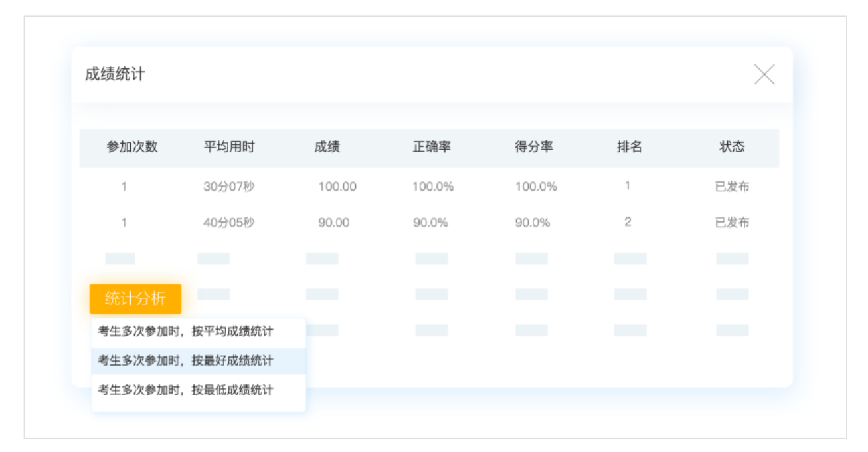Select rank 2 cell in 排名 column
Viewport: 868px width, 452px height.
tap(628, 222)
